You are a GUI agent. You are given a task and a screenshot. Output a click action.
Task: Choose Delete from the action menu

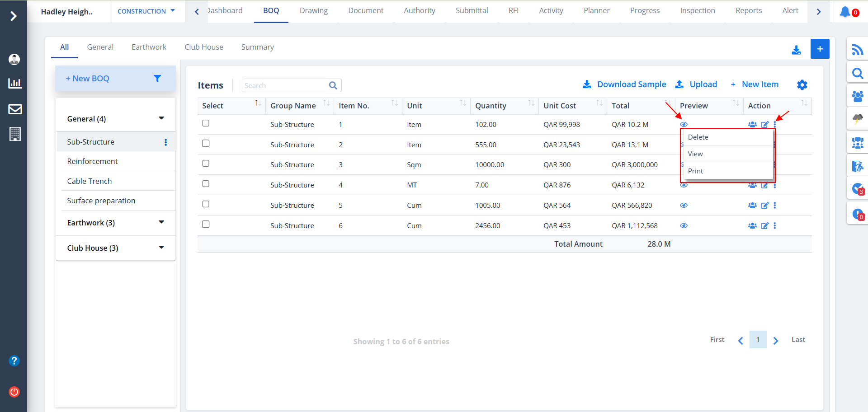[x=698, y=137]
